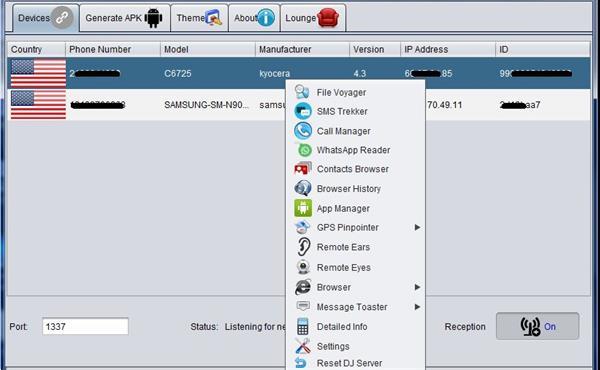Click the Settings tools icon
This screenshot has width=600, height=370.
pos(303,346)
